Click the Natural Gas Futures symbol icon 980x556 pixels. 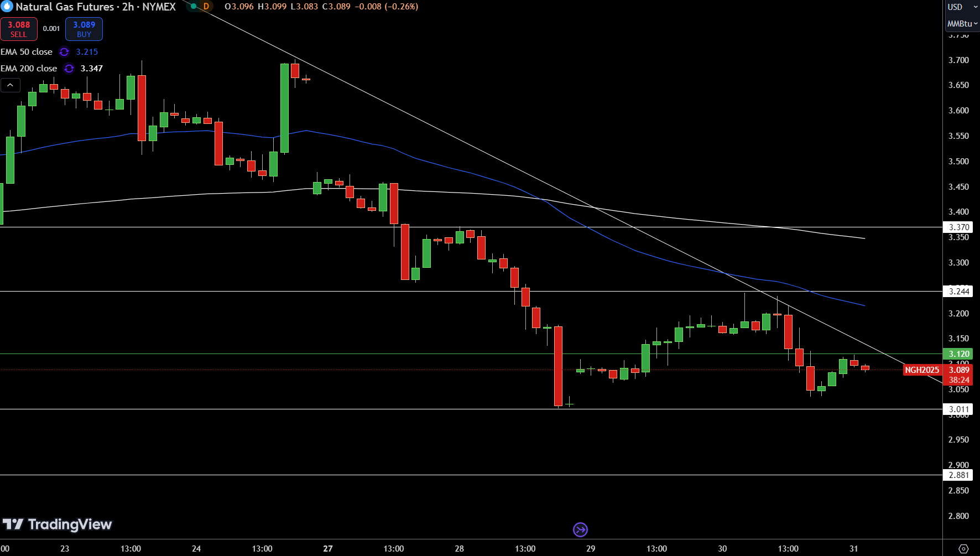pos(7,7)
